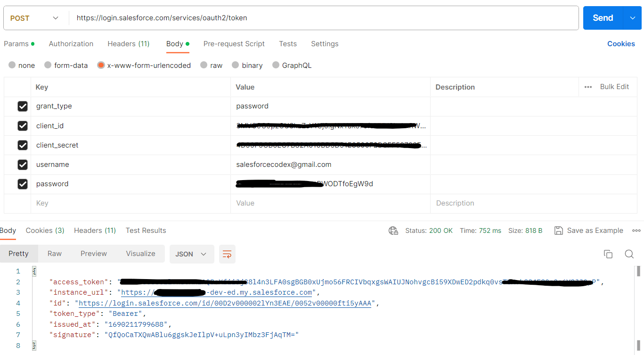Select the form-data body type radio
This screenshot has width=644, height=355.
click(x=48, y=65)
